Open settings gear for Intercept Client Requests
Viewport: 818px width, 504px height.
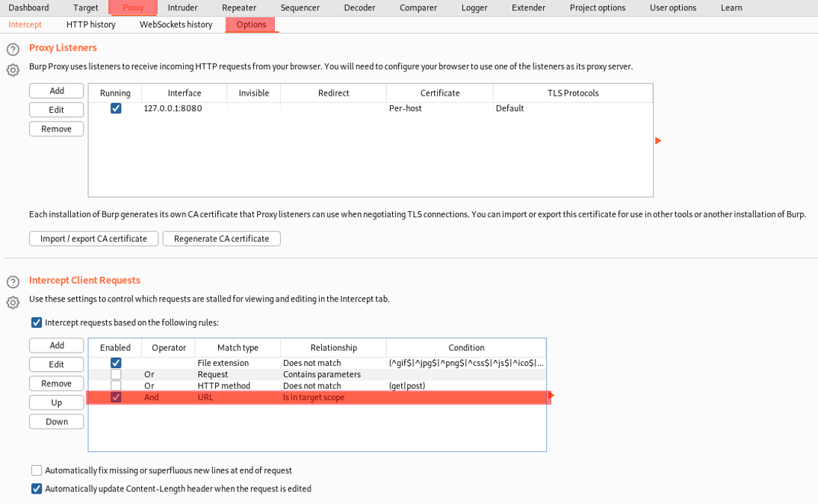click(x=13, y=302)
